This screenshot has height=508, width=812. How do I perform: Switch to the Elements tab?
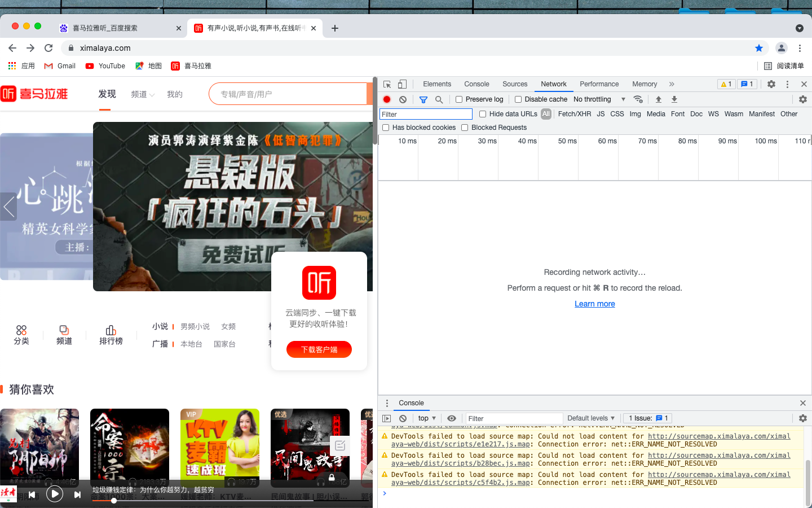[x=437, y=84]
